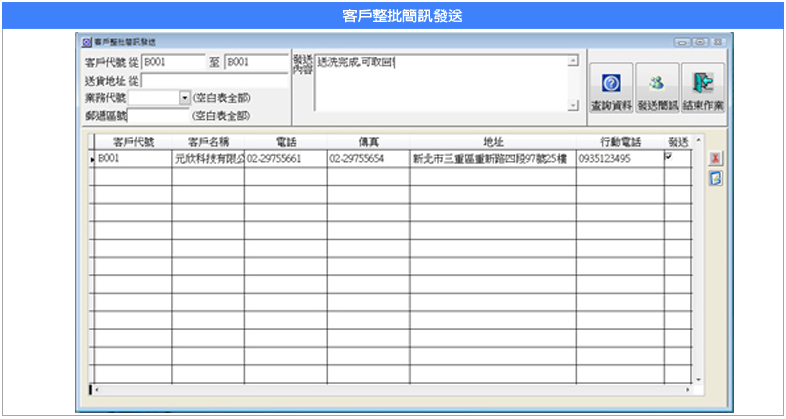Click the grid's vertical scrollbar down arrow
786x419 pixels.
[698, 380]
